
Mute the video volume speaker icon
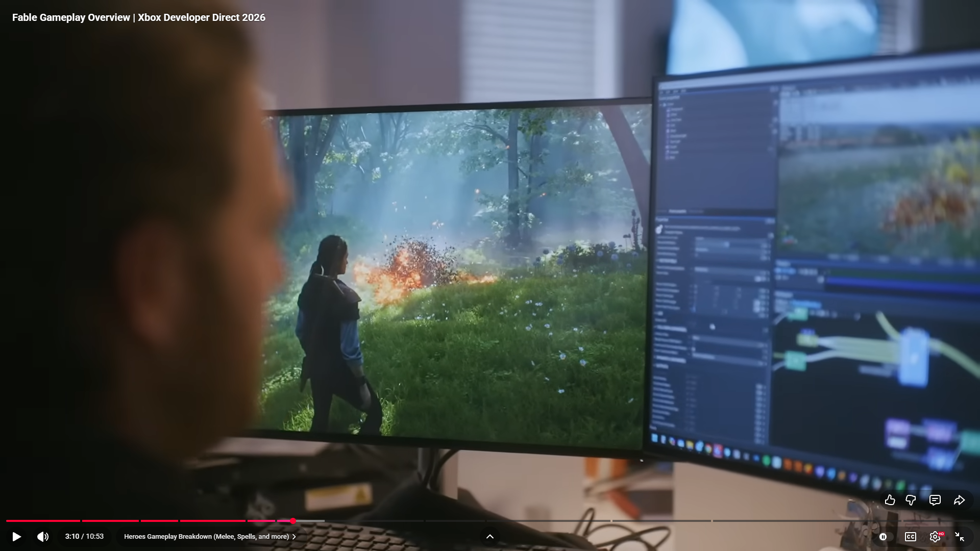(43, 537)
